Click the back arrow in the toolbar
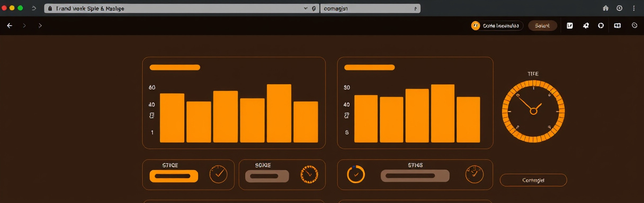The image size is (644, 203). click(x=10, y=25)
